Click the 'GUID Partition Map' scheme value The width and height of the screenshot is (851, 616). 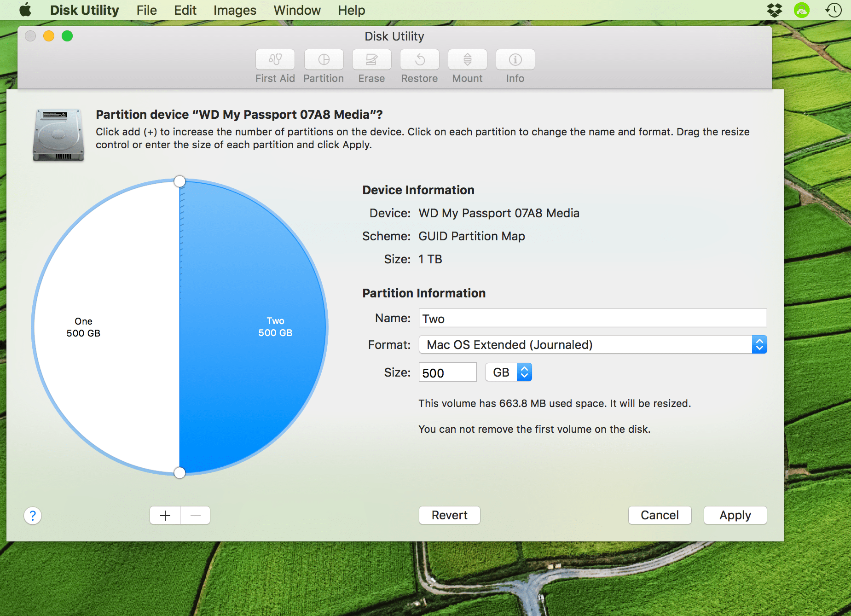[472, 236]
